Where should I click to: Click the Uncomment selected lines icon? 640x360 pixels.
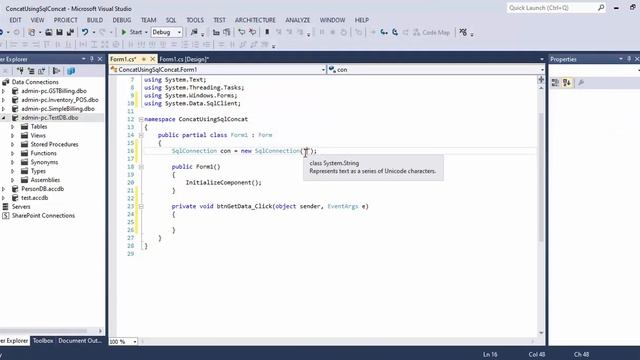[x=253, y=32]
